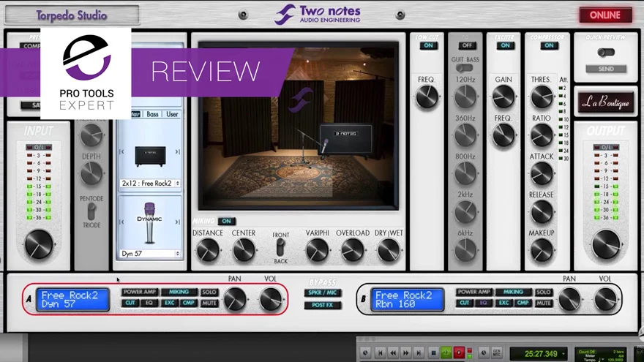The width and height of the screenshot is (644, 362).
Task: Click Pro Tools fast forward button
Action: coord(405,352)
